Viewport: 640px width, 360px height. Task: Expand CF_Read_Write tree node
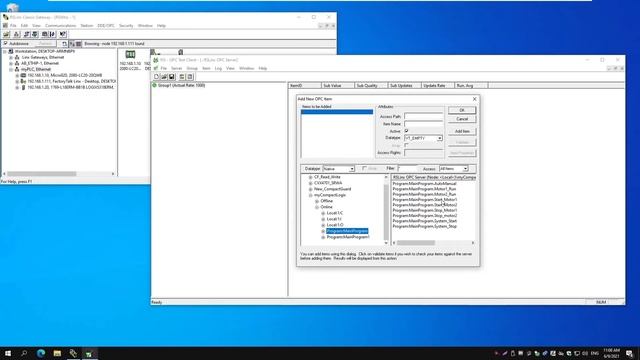(311, 177)
